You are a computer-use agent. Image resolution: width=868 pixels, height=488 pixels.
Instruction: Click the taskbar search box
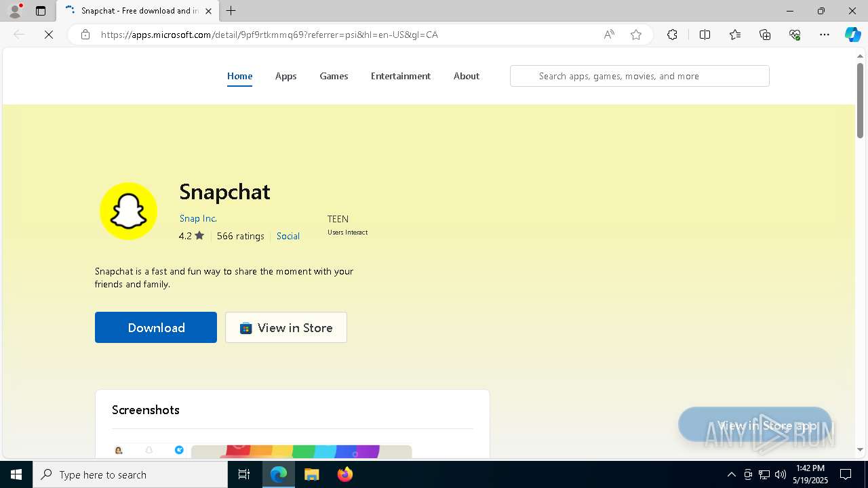point(130,474)
